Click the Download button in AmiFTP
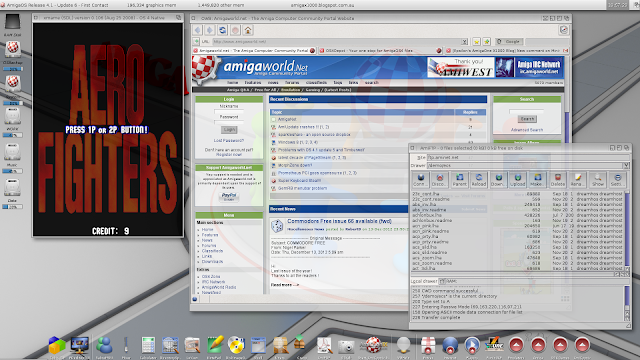This screenshot has height=360, width=640. pos(498,180)
